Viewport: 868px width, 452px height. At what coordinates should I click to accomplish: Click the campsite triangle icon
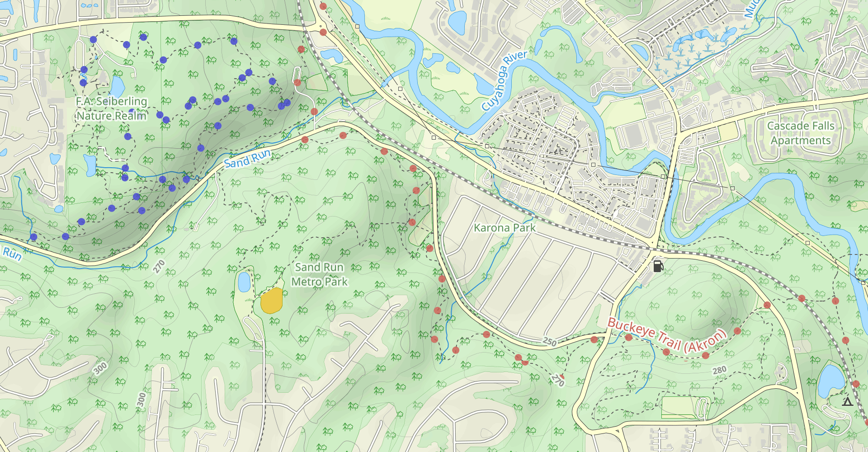pos(847,401)
